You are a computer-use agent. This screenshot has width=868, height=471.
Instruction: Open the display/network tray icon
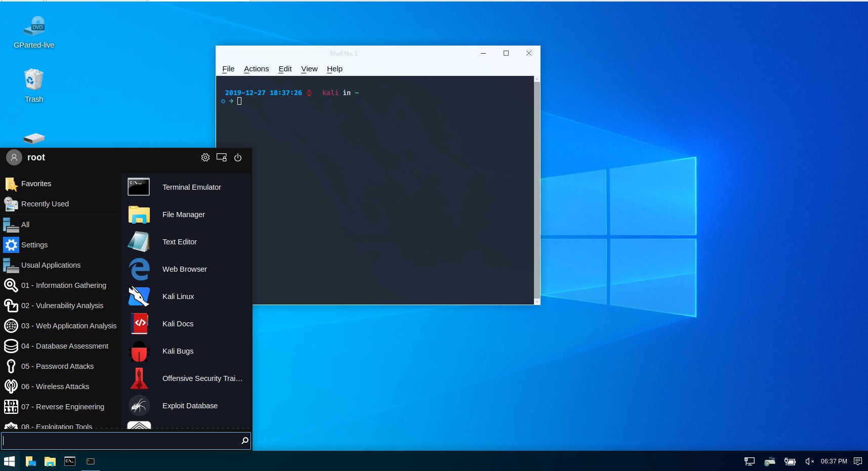point(750,461)
